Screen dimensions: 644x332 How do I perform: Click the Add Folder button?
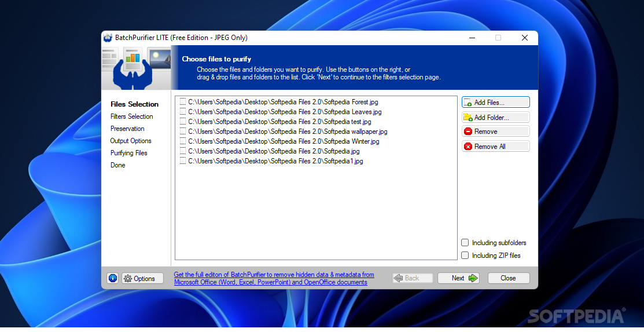tap(496, 117)
